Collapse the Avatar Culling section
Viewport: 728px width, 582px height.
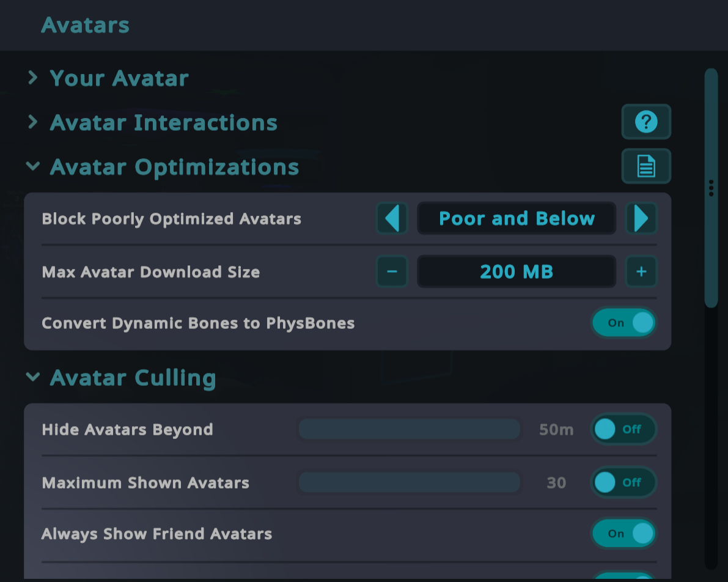coord(33,377)
